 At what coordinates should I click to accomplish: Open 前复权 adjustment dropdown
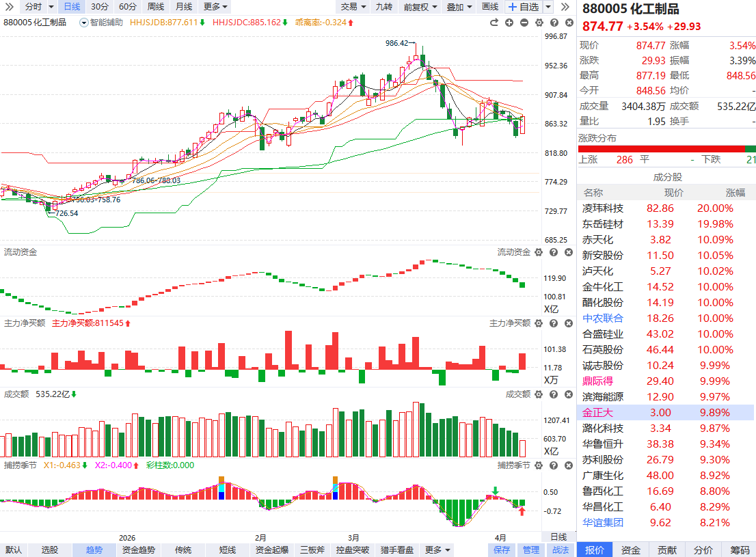click(x=420, y=7)
